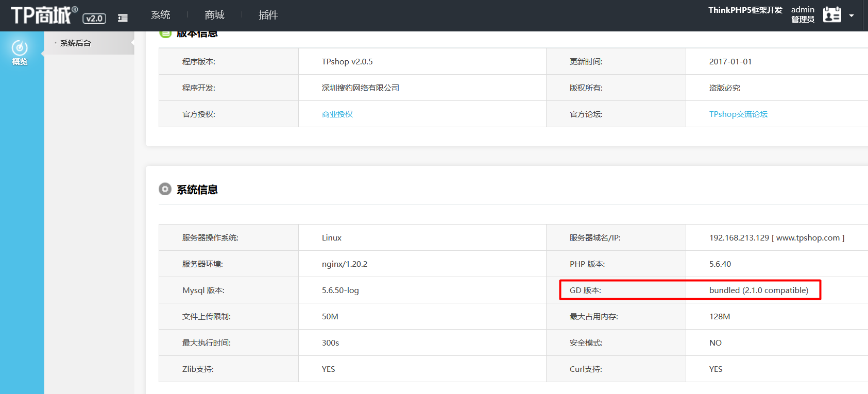Click the admin user avatar icon
This screenshot has height=394, width=868.
[x=831, y=15]
